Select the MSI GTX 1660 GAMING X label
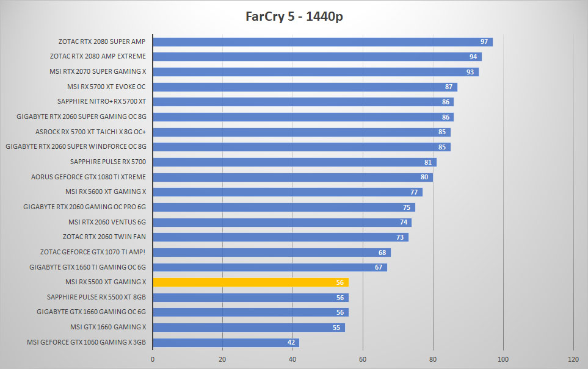 pos(108,327)
